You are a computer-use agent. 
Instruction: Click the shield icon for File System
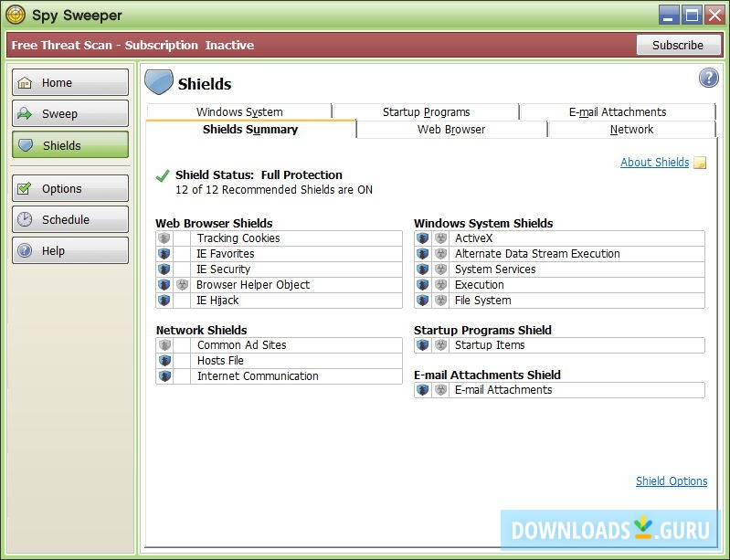click(422, 301)
